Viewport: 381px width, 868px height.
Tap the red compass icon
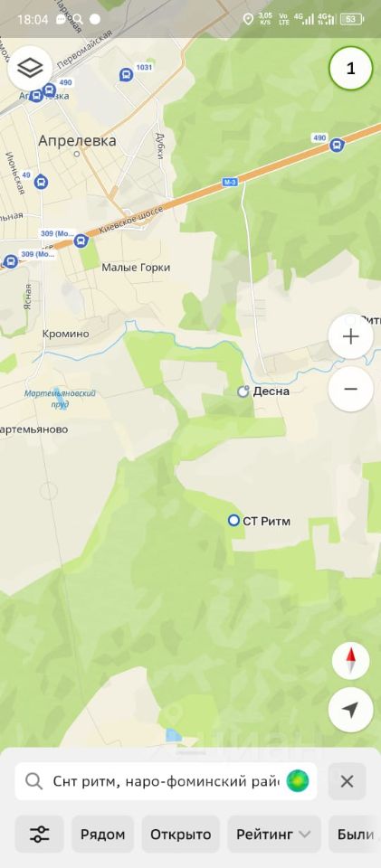pyautogui.click(x=350, y=661)
